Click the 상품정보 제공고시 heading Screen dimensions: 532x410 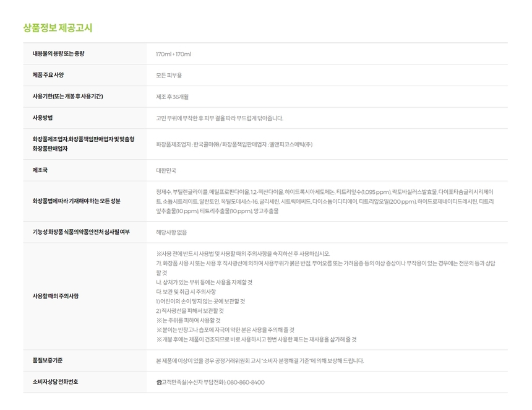coord(58,28)
